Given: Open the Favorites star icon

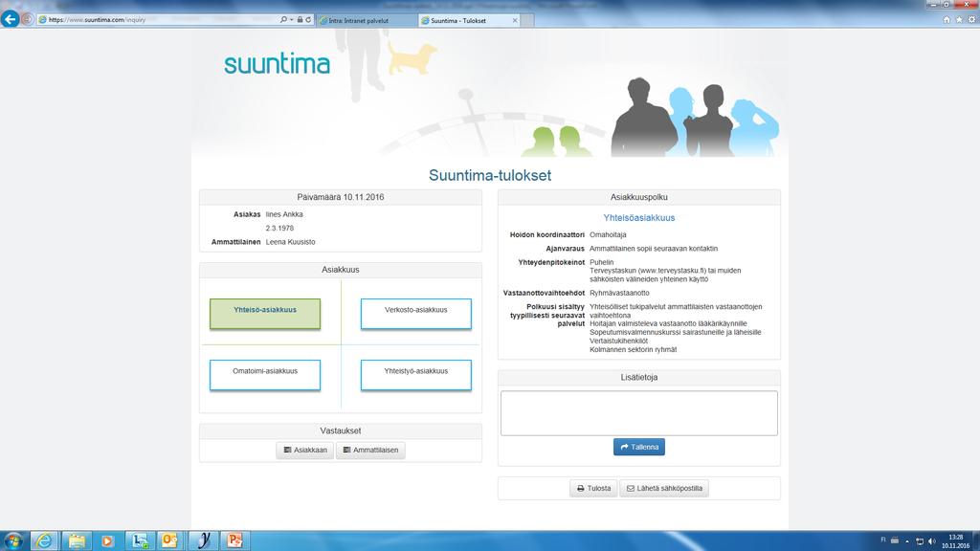Looking at the screenshot, I should pos(959,19).
